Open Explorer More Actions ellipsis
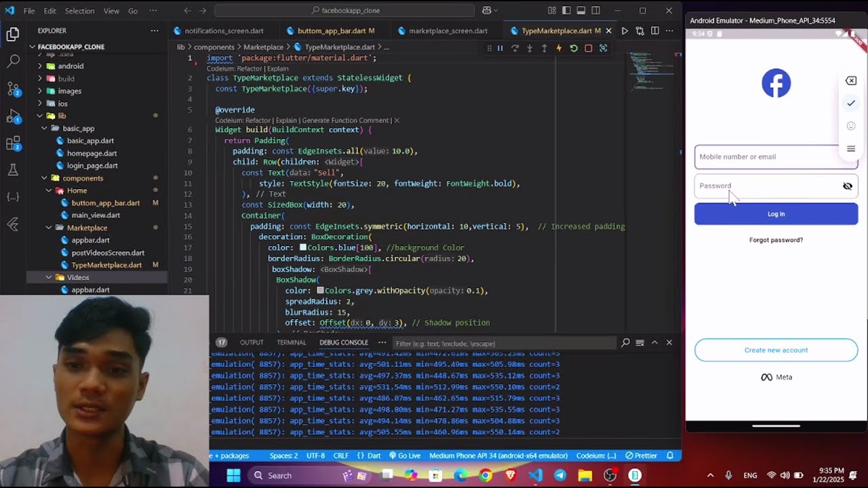The image size is (868, 488). click(x=155, y=30)
